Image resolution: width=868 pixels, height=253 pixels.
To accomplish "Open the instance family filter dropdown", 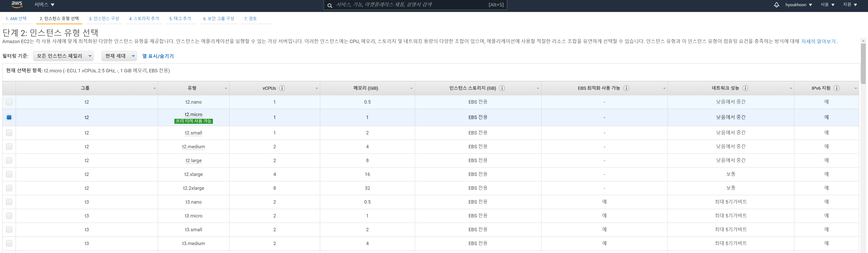I will click(63, 56).
